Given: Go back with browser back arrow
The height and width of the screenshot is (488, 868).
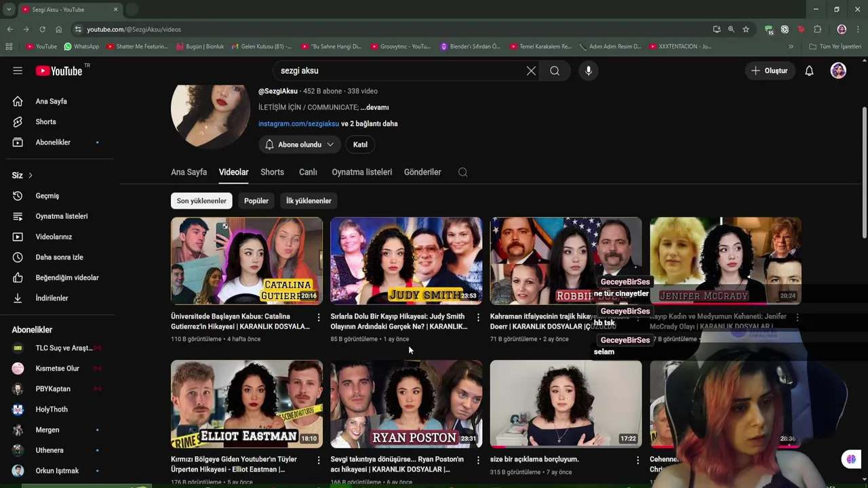Looking at the screenshot, I should click(9, 29).
